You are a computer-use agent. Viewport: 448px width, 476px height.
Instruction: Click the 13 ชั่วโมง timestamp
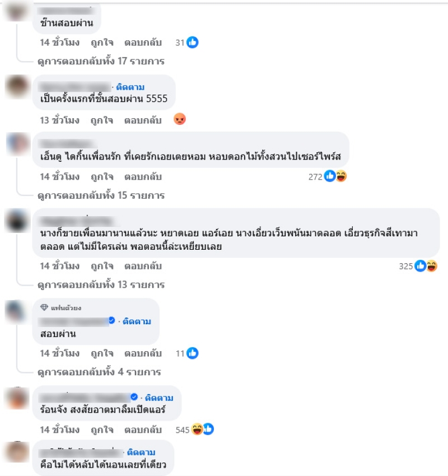(x=60, y=120)
